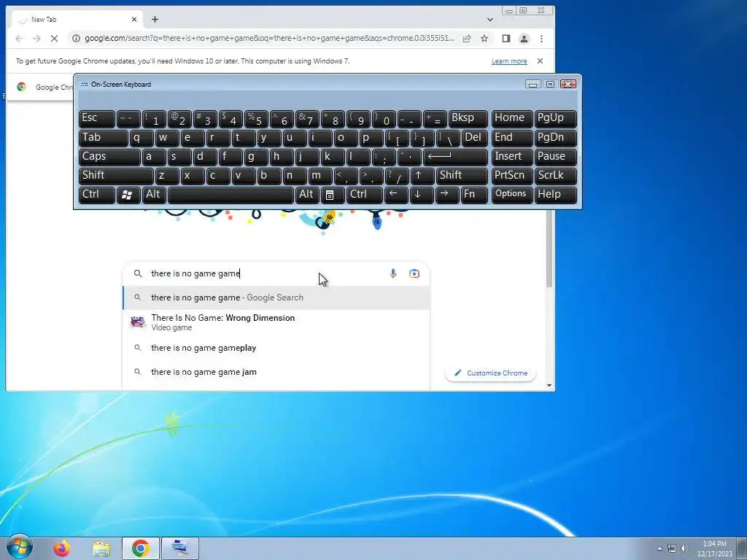The width and height of the screenshot is (747, 560).
Task: Open Chrome profile avatar
Action: point(524,39)
